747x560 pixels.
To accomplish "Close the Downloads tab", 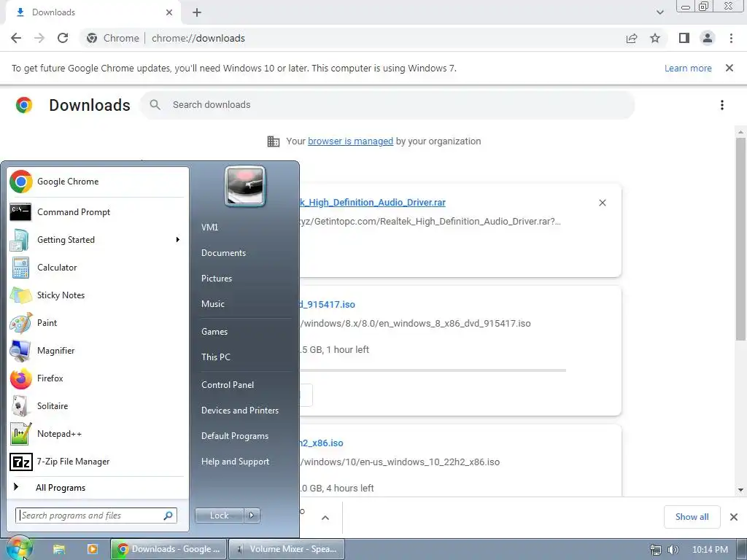I will pyautogui.click(x=169, y=12).
